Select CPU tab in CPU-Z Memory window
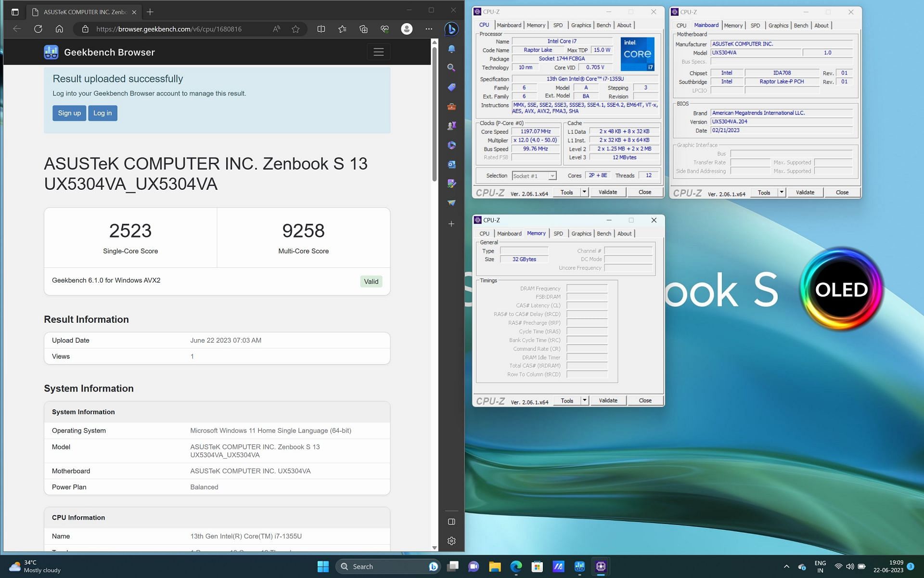Viewport: 924px width, 578px height. tap(484, 234)
